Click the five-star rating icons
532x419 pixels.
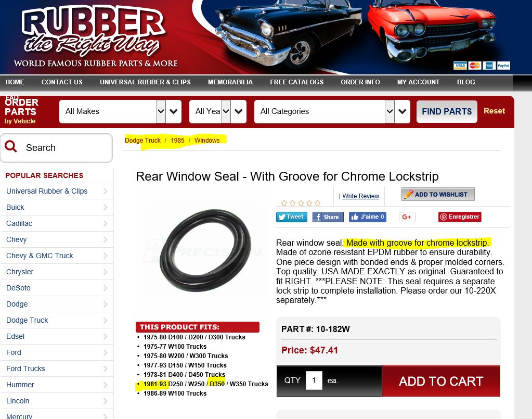[x=301, y=203]
